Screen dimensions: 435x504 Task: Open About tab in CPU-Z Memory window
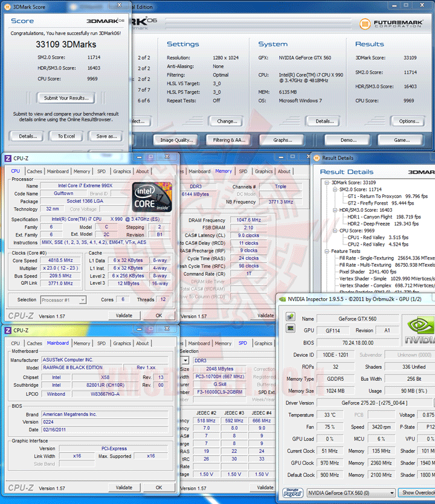tap(284, 171)
